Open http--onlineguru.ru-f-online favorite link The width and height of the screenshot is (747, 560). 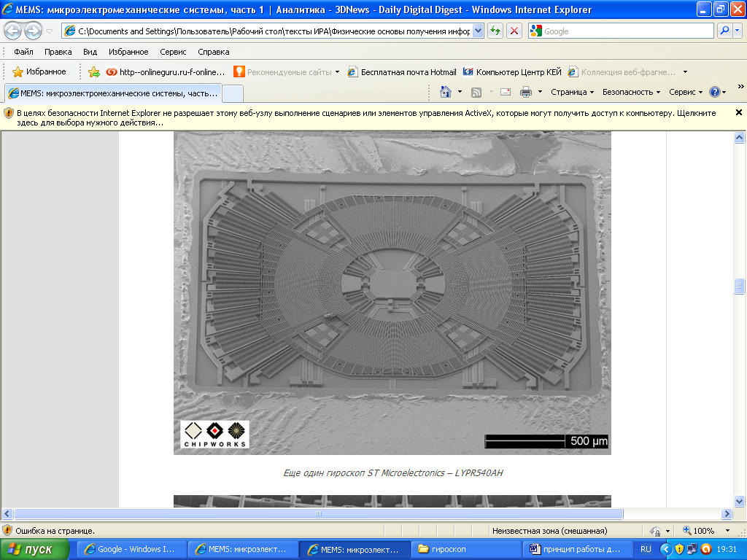(166, 72)
